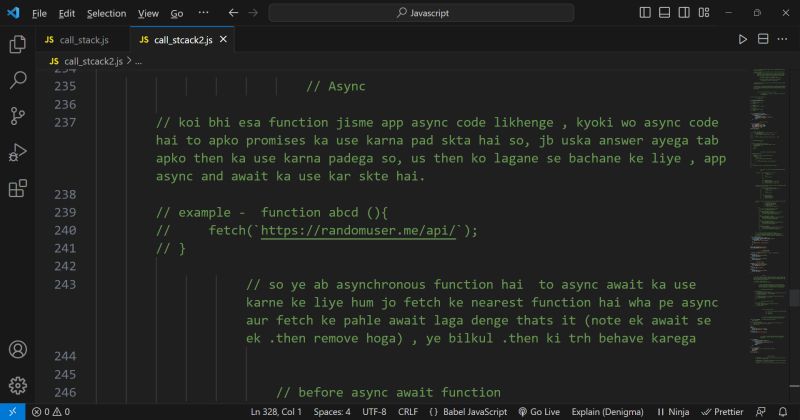Open the Selection menu
Viewport: 800px width, 420px height.
(106, 14)
